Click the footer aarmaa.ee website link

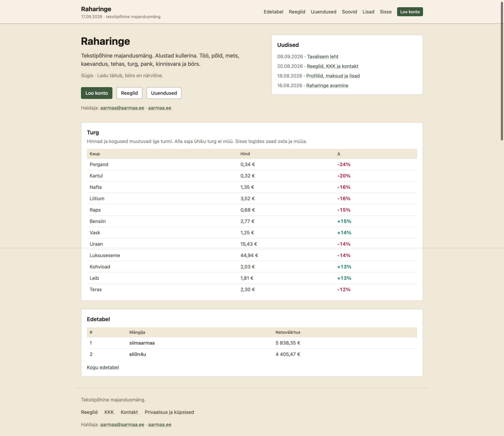pyautogui.click(x=160, y=425)
